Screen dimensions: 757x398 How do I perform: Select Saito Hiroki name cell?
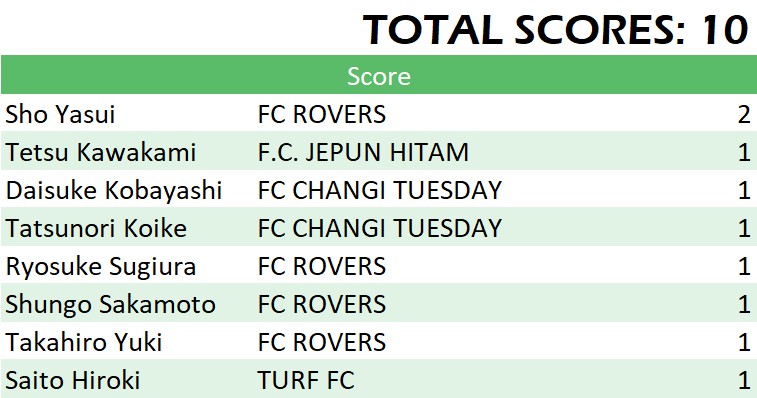[72, 380]
